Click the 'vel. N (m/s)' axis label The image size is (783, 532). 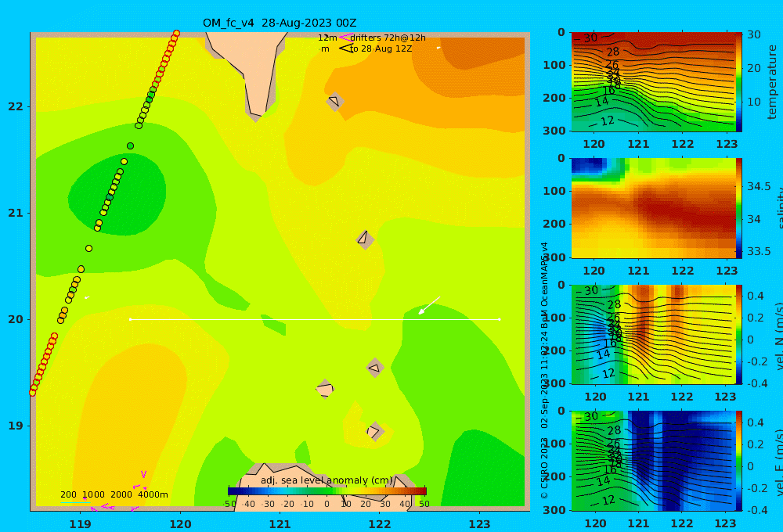coord(778,336)
